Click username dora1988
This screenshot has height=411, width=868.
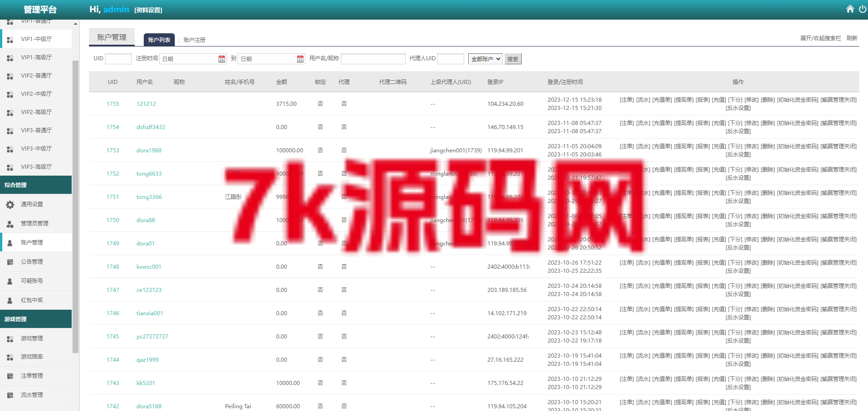tap(149, 151)
